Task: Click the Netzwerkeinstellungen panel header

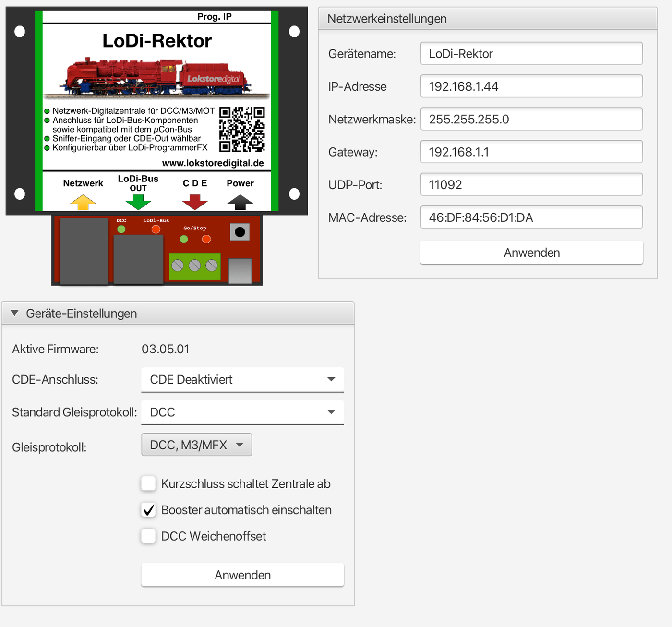Action: [488, 19]
